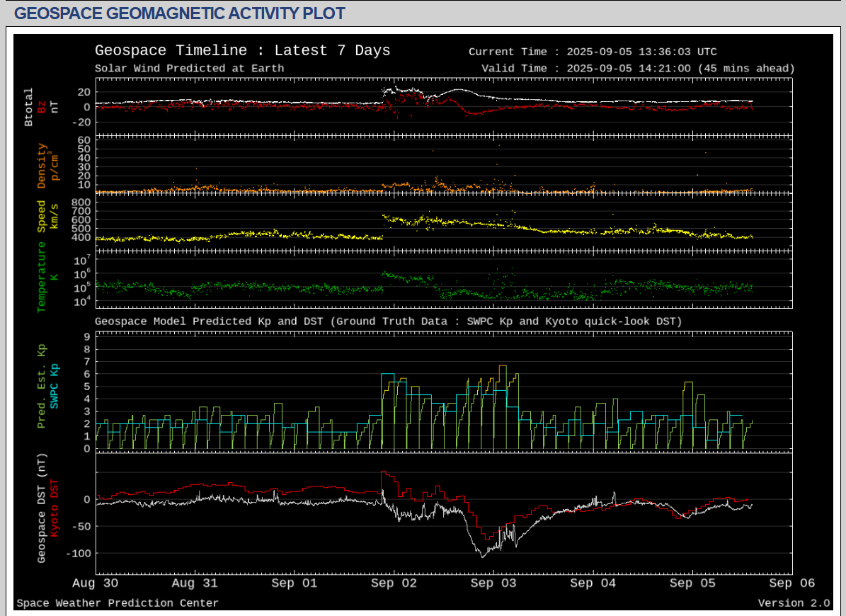This screenshot has width=846, height=616.
Task: Click the red Bz axis label
Action: coord(42,107)
